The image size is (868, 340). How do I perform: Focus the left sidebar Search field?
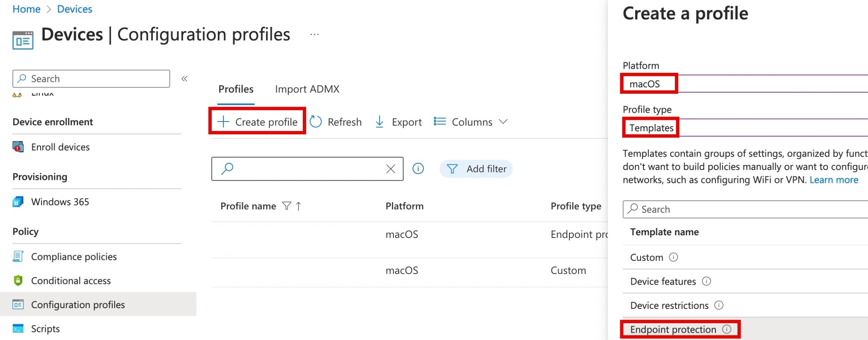point(91,79)
